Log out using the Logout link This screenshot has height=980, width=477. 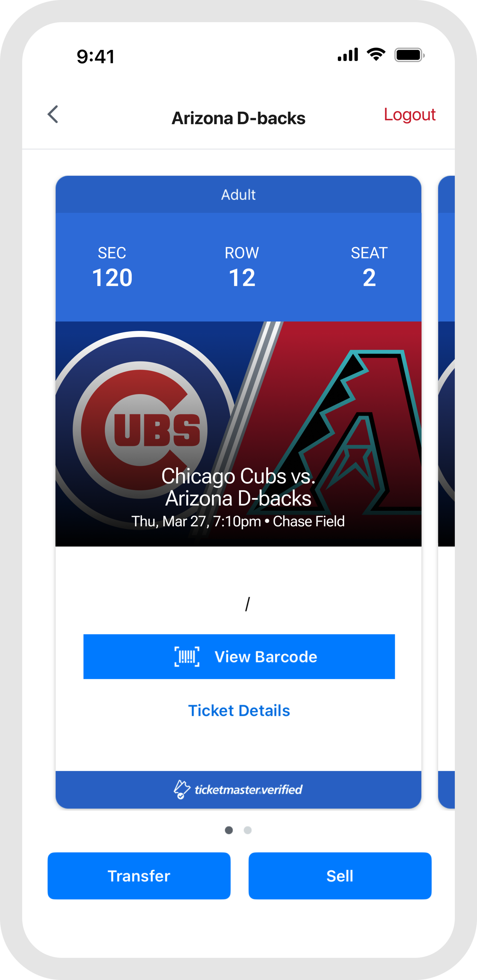point(409,114)
